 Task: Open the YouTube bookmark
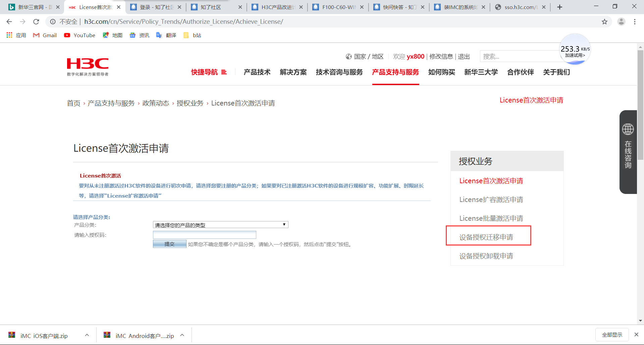80,35
